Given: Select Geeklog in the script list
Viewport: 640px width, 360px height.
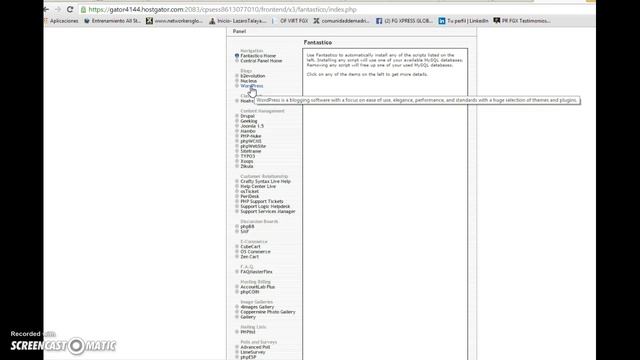Looking at the screenshot, I should tap(249, 121).
